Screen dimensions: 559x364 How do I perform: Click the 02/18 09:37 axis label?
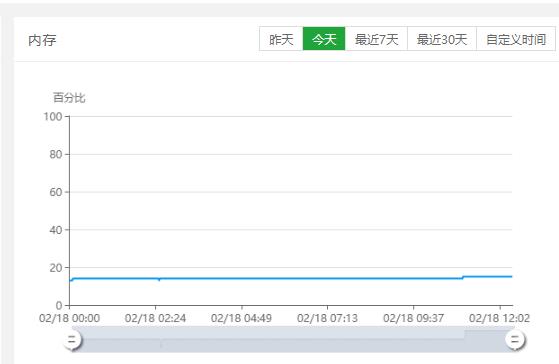click(x=414, y=318)
